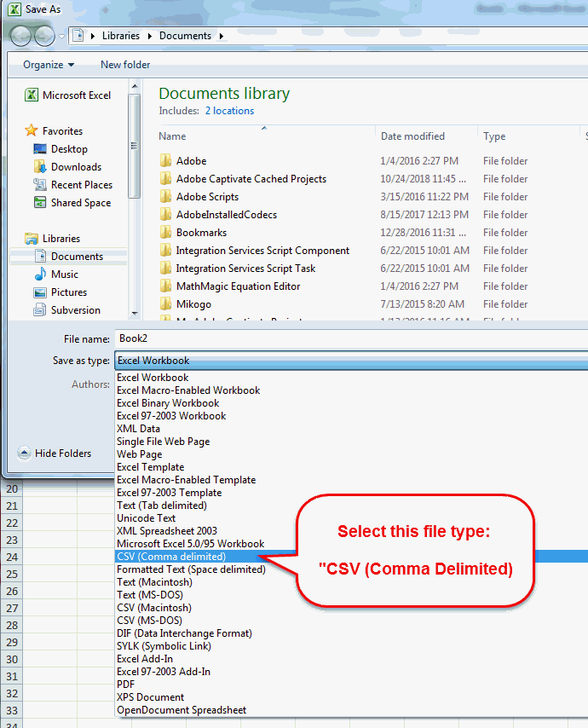Screen dimensions: 588x728
Task: Select Pictures library in navigation pane
Action: coord(61,292)
